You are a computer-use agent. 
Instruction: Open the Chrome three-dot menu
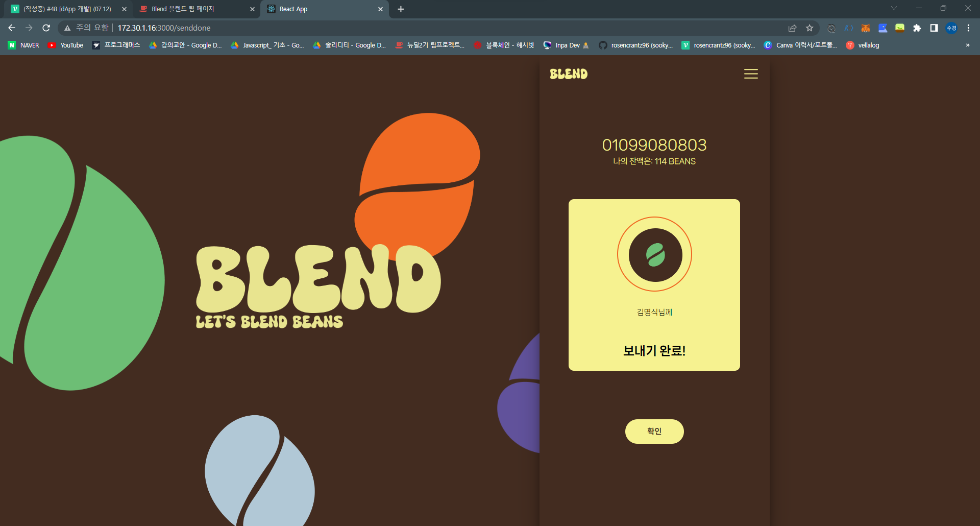click(x=968, y=28)
